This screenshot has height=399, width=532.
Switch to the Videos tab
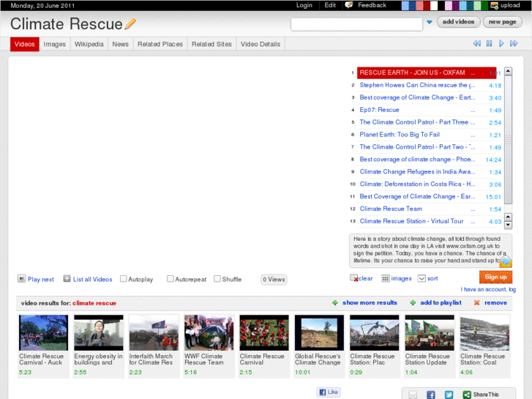coord(25,44)
